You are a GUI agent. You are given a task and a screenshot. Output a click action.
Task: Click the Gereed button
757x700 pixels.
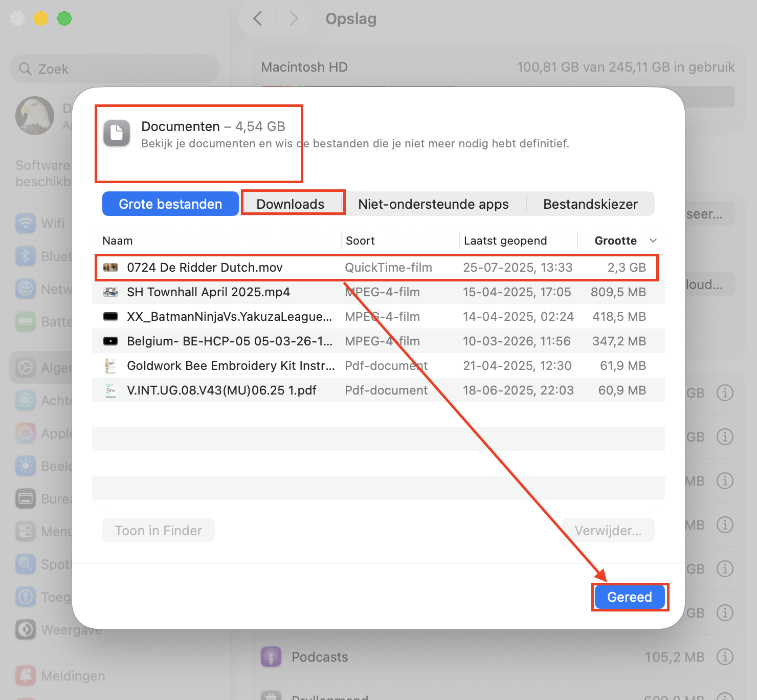tap(630, 597)
